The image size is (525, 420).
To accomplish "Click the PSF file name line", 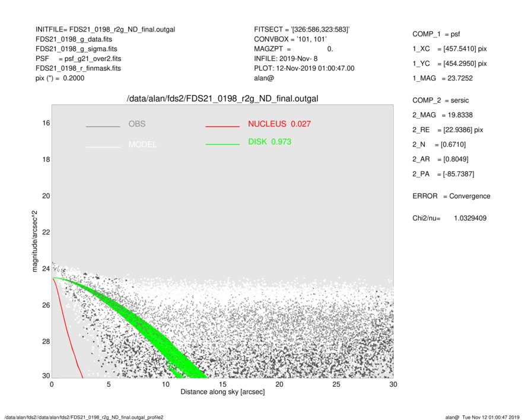I will pyautogui.click(x=78, y=59).
